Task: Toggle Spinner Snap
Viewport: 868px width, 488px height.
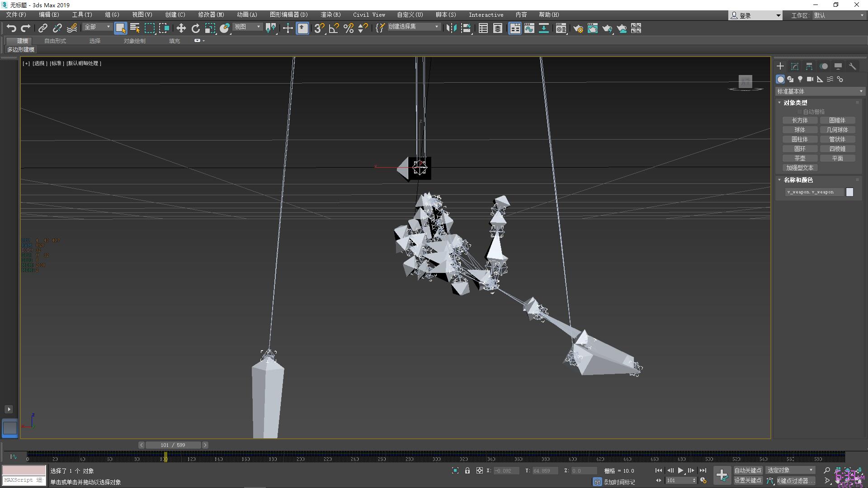Action: pos(363,28)
